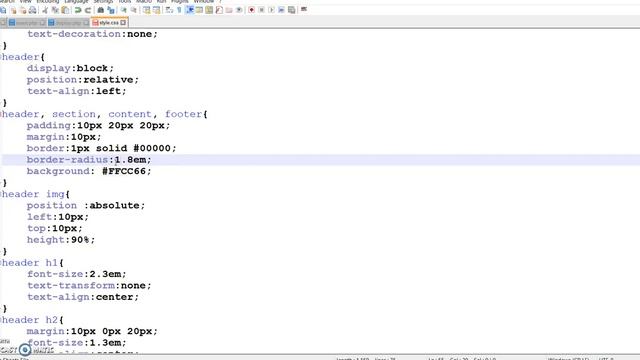The width and height of the screenshot is (640, 360).
Task: Click the 'font-size:2.3em;' line
Action: pyautogui.click(x=77, y=274)
